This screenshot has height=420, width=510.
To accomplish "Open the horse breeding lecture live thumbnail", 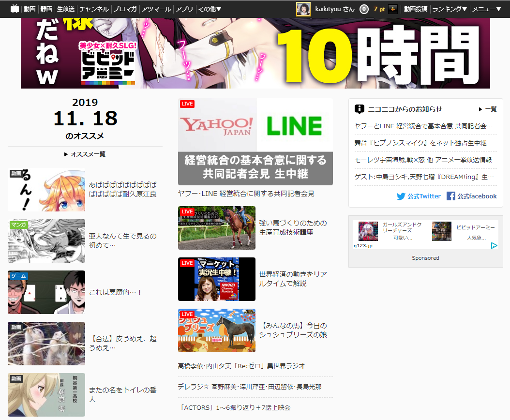I will coord(217,228).
